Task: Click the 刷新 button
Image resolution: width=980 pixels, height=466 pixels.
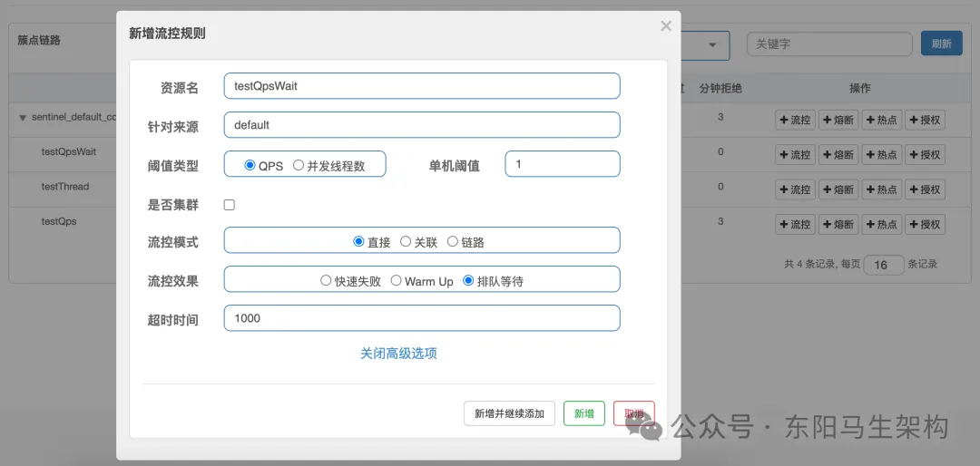Action: [x=941, y=44]
